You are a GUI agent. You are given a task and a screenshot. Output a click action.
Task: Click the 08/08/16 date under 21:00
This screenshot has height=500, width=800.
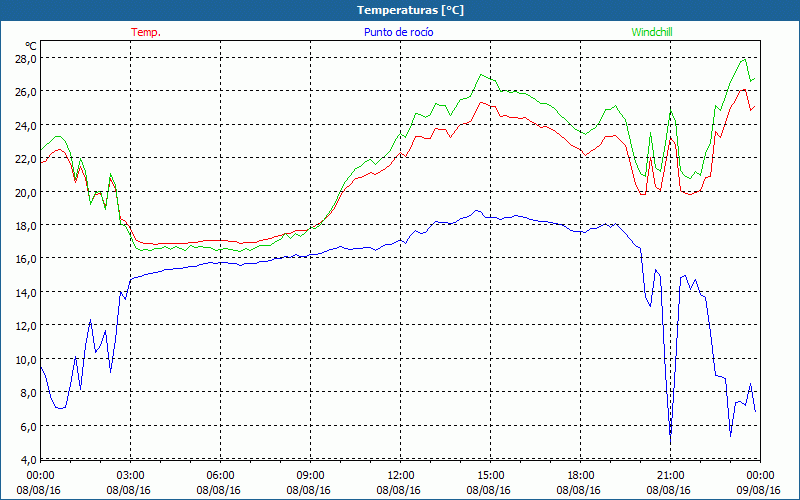click(668, 490)
